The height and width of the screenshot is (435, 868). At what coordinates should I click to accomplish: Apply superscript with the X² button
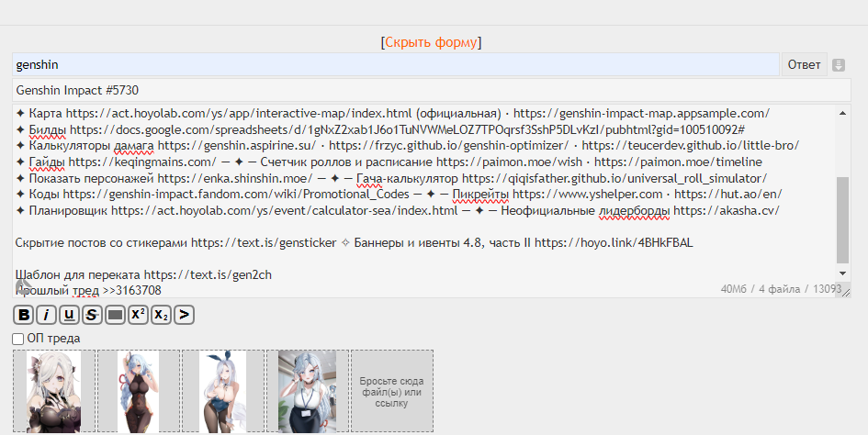click(x=138, y=315)
